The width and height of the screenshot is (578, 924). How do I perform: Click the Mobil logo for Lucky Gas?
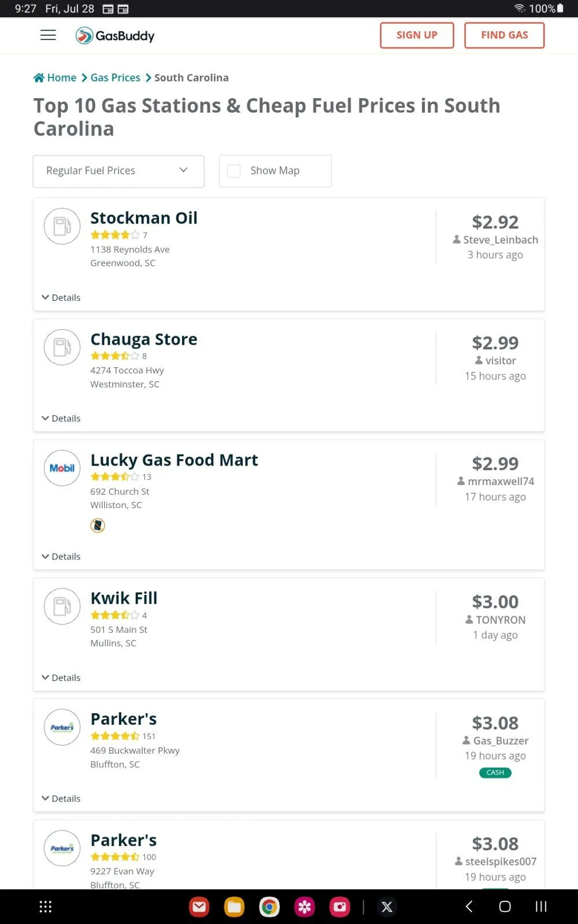[x=62, y=468]
